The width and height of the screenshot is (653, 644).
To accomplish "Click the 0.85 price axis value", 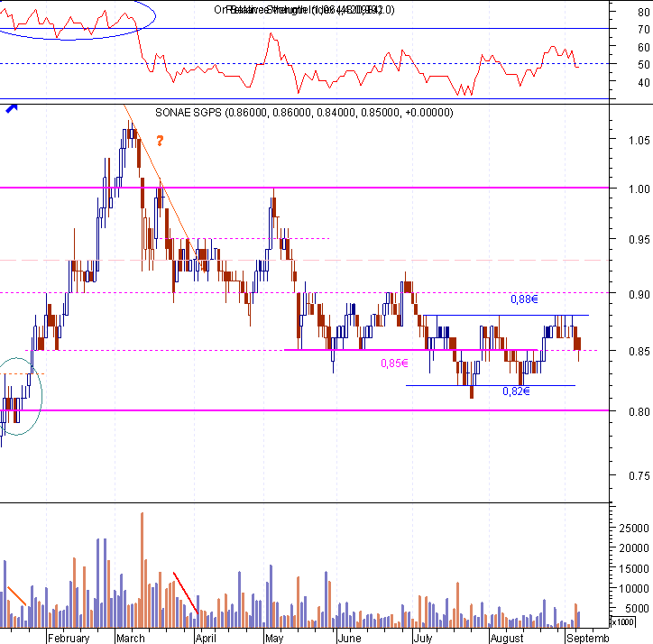I will coord(639,351).
